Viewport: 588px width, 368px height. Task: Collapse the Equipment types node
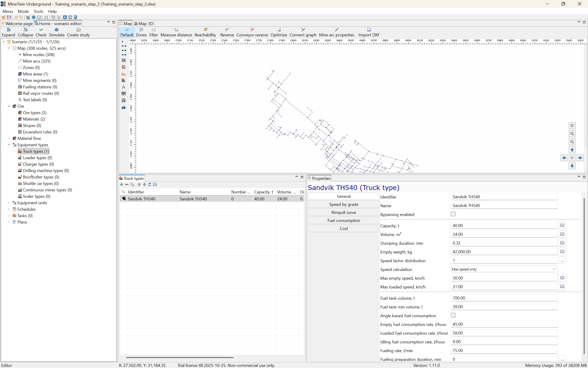(x=9, y=145)
